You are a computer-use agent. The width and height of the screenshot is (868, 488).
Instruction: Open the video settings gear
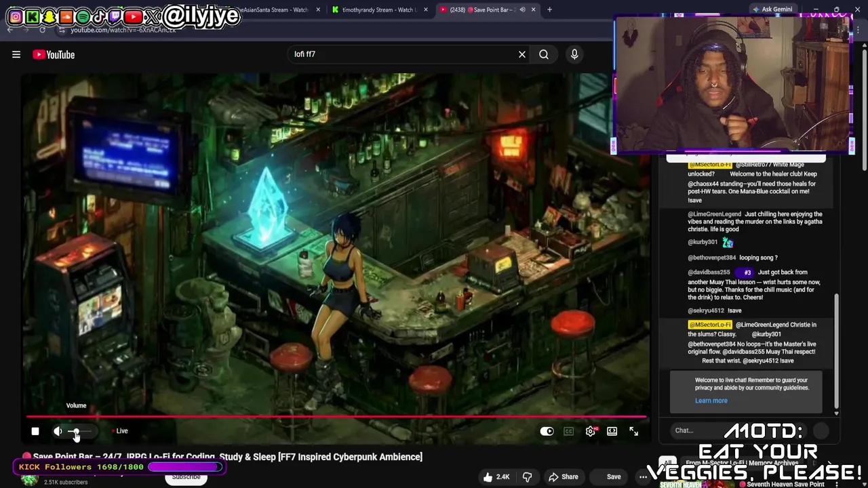(x=591, y=431)
